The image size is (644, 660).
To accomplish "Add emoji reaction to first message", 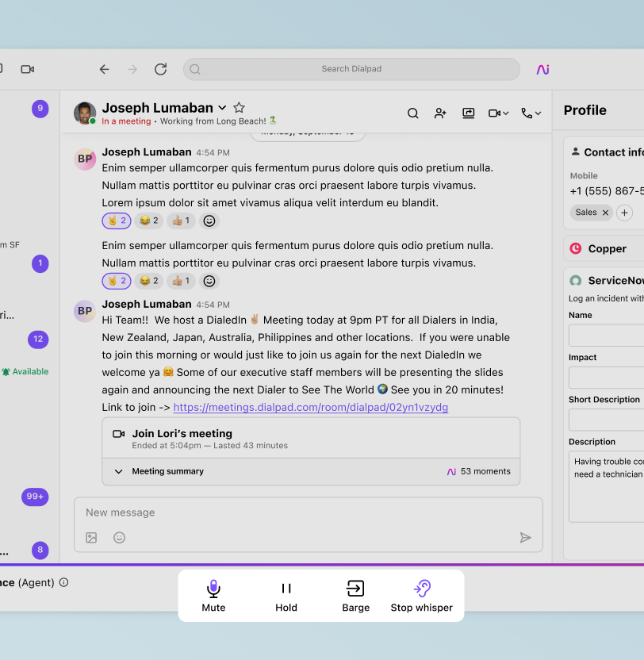I will tap(209, 221).
